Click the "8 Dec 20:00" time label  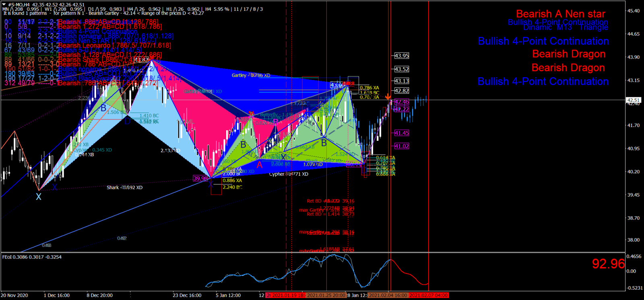pyautogui.click(x=100, y=296)
